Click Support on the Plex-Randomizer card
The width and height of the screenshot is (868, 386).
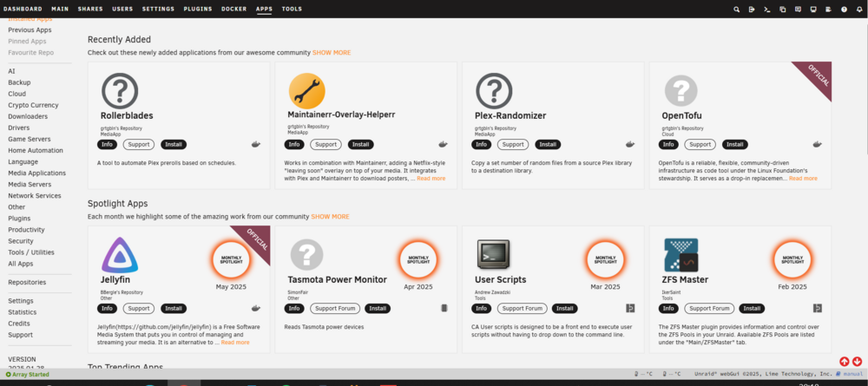(x=513, y=144)
